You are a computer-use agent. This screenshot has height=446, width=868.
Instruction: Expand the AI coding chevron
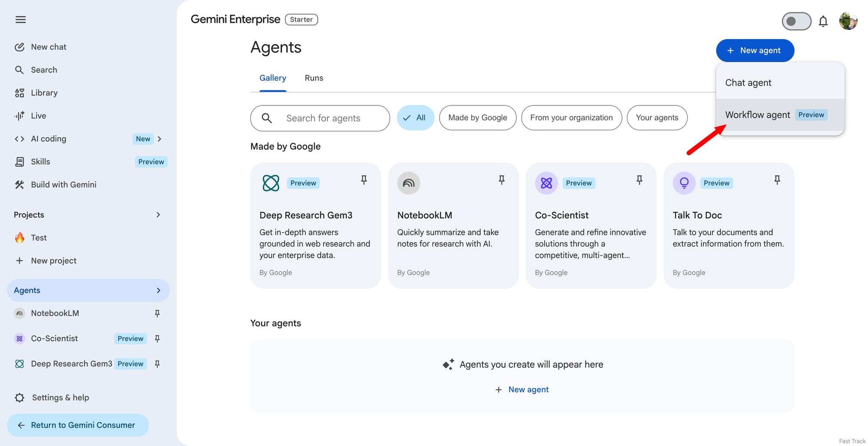[159, 139]
